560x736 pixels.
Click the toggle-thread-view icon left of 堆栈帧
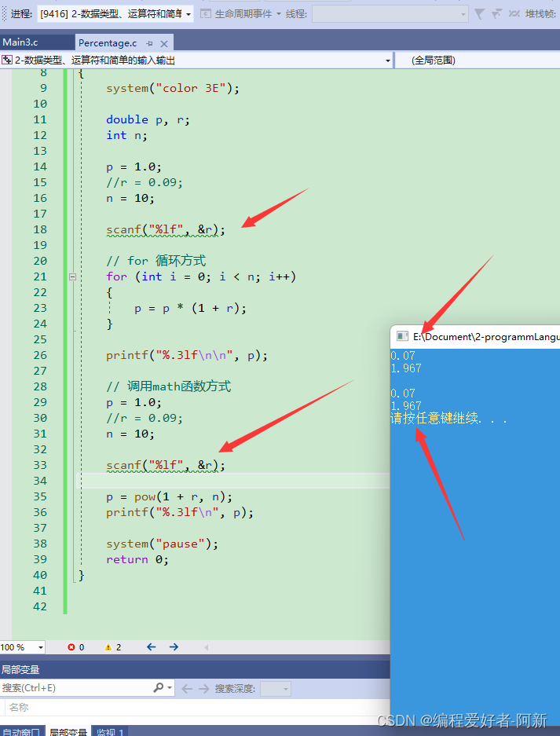[x=514, y=14]
